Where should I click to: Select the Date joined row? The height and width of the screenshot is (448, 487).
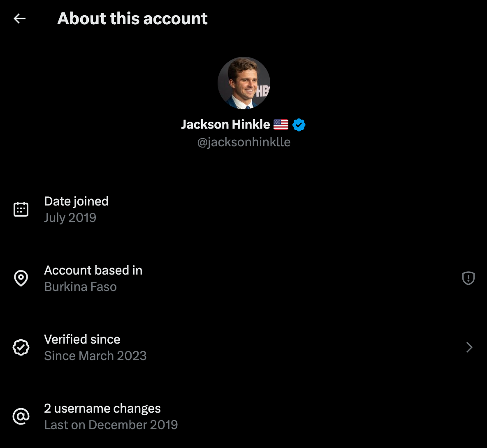coord(76,201)
